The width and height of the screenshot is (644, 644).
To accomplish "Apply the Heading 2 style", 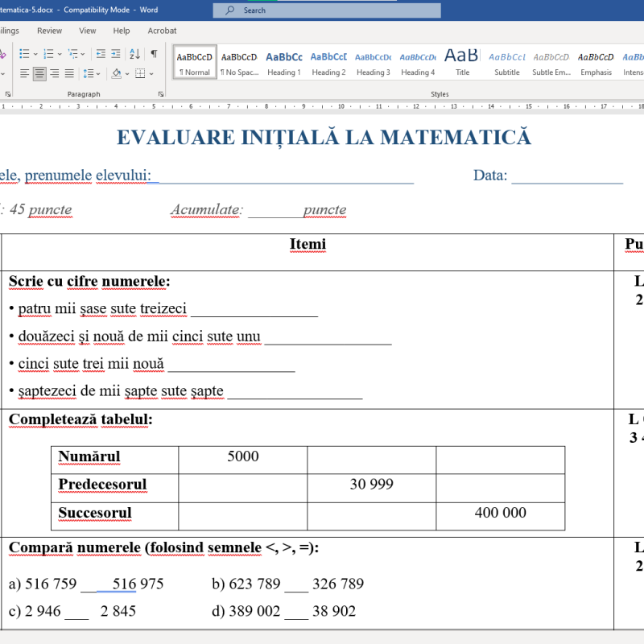I will coord(328,63).
